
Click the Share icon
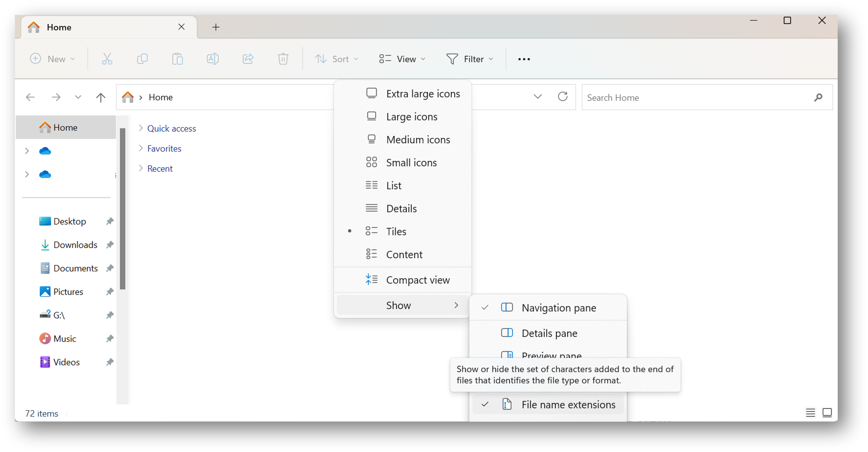point(248,59)
